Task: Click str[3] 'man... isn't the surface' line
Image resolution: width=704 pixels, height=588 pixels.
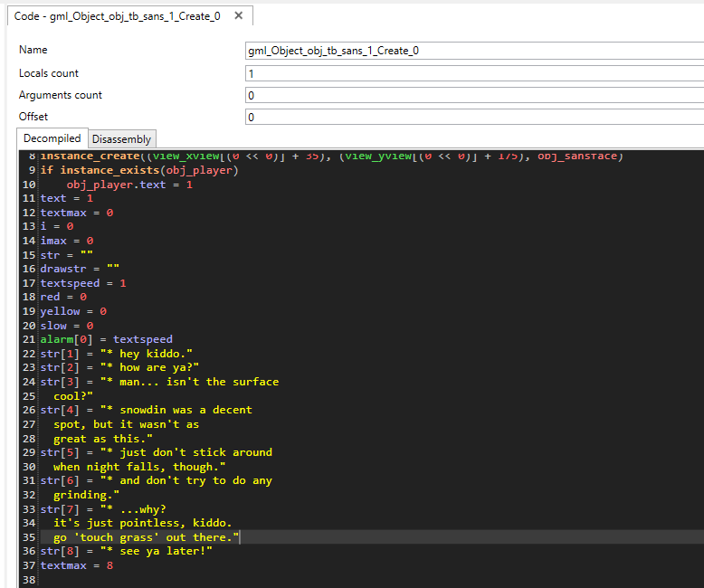Action: click(x=159, y=382)
